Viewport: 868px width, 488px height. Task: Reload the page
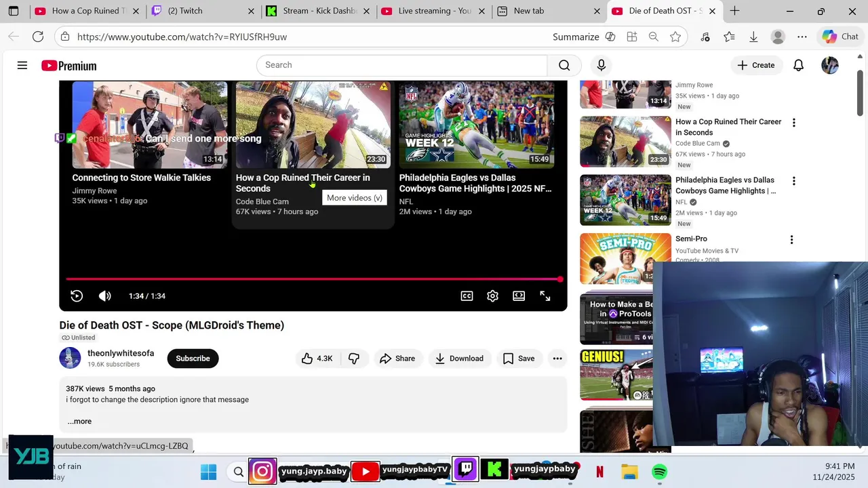(38, 37)
